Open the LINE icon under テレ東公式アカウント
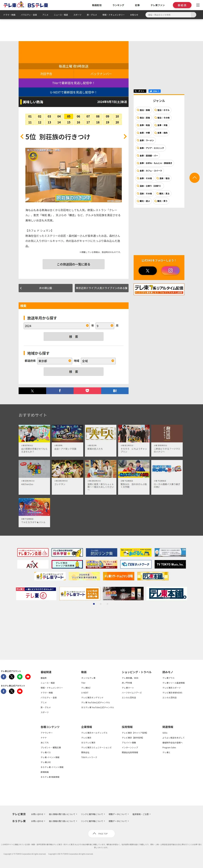Image resolution: width=203 pixels, height=868 pixels. [x=20, y=677]
